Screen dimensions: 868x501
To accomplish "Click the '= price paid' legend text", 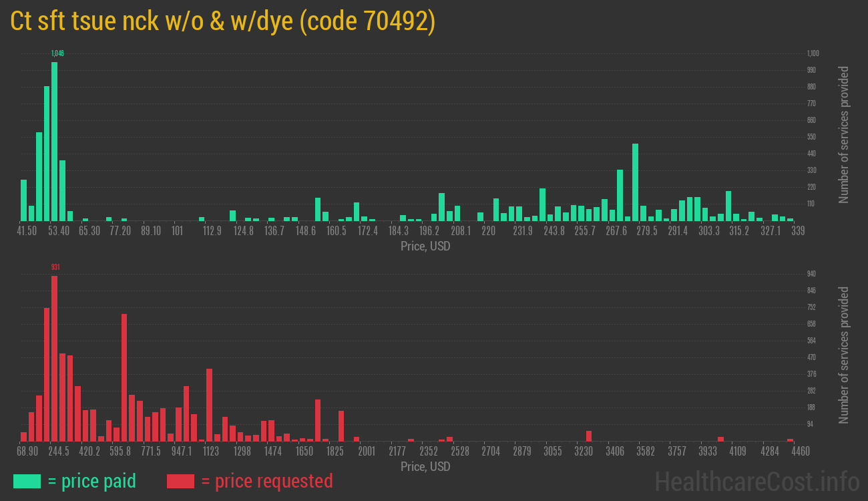I will point(92,481).
